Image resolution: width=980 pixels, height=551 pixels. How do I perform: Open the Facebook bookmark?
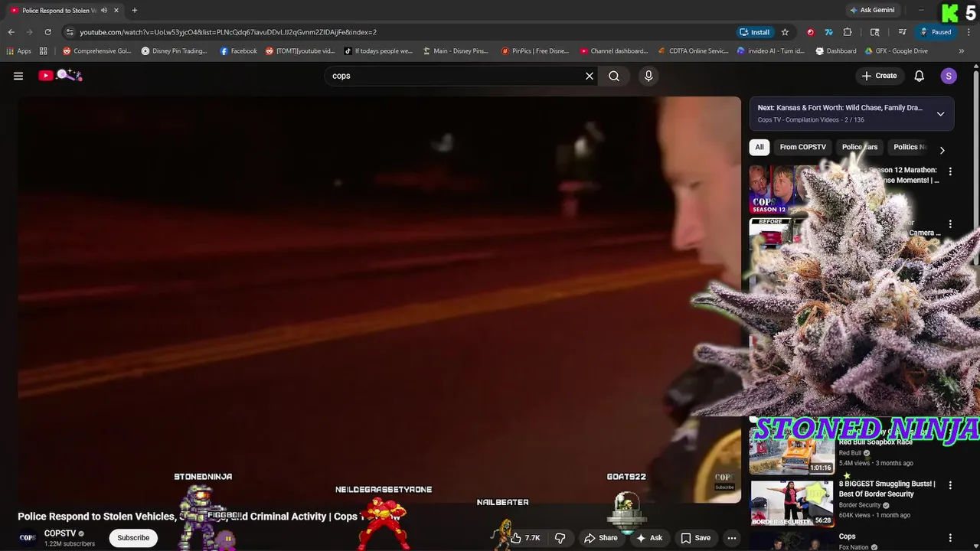[238, 51]
